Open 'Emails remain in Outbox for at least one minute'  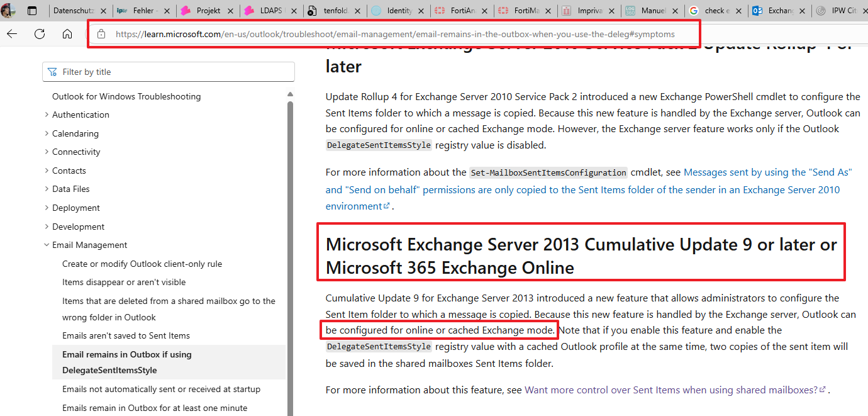(x=155, y=408)
